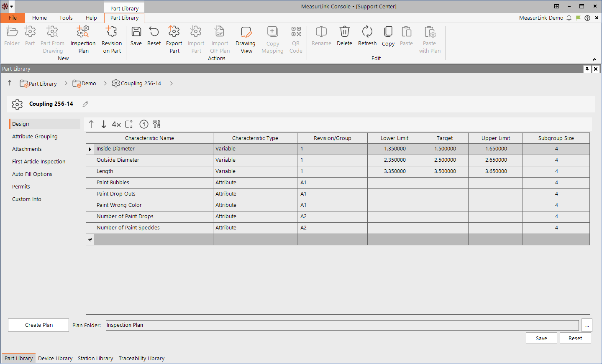Switch to the Station Library tab
This screenshot has height=364, width=602.
pos(95,358)
